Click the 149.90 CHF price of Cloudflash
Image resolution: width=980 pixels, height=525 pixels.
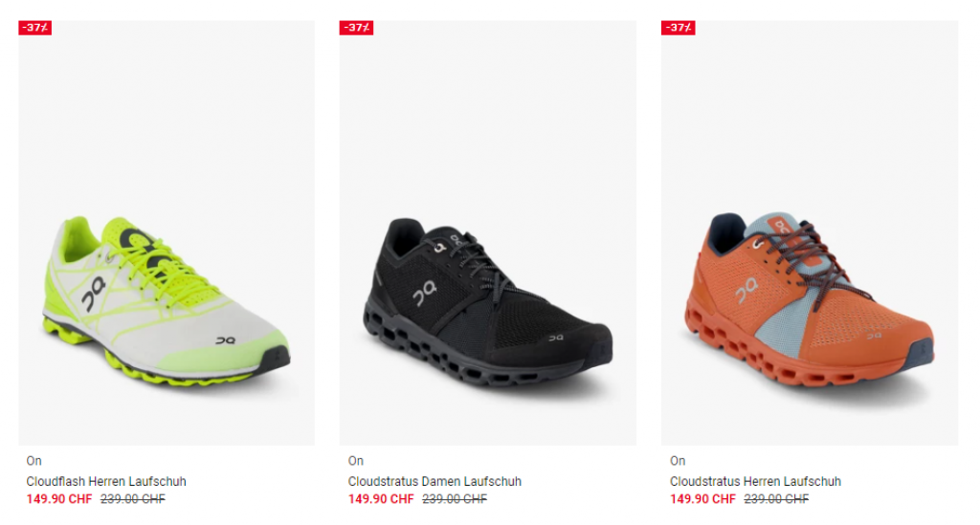click(58, 499)
